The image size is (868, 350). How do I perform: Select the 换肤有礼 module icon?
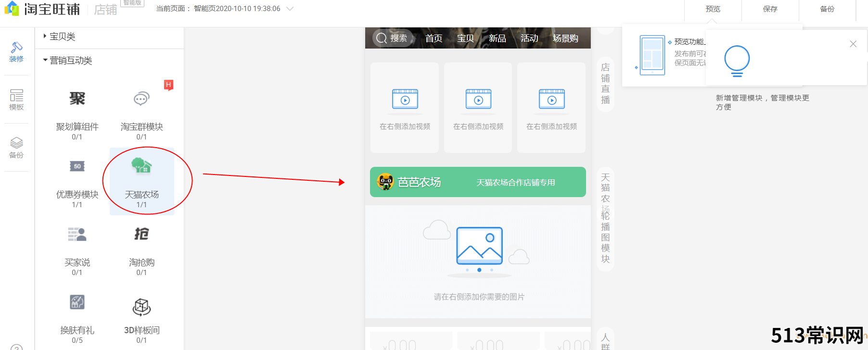click(x=77, y=302)
